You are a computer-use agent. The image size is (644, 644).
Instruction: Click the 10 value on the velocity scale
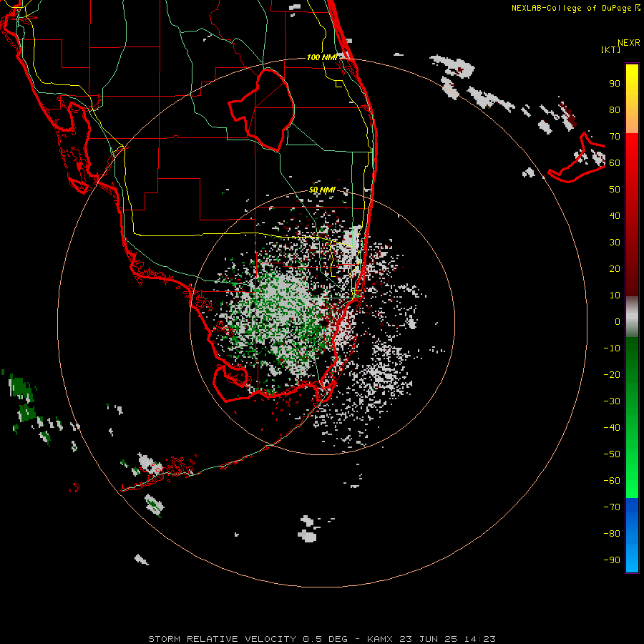click(615, 296)
